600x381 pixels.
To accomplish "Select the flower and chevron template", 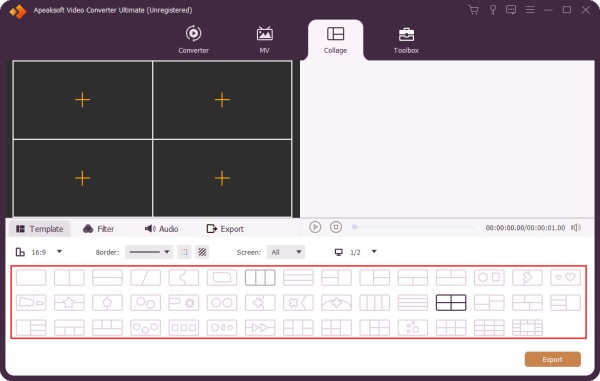I will (x=298, y=303).
